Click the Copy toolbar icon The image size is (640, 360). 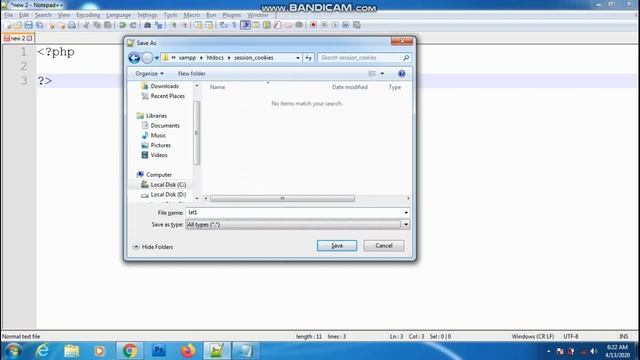click(97, 25)
